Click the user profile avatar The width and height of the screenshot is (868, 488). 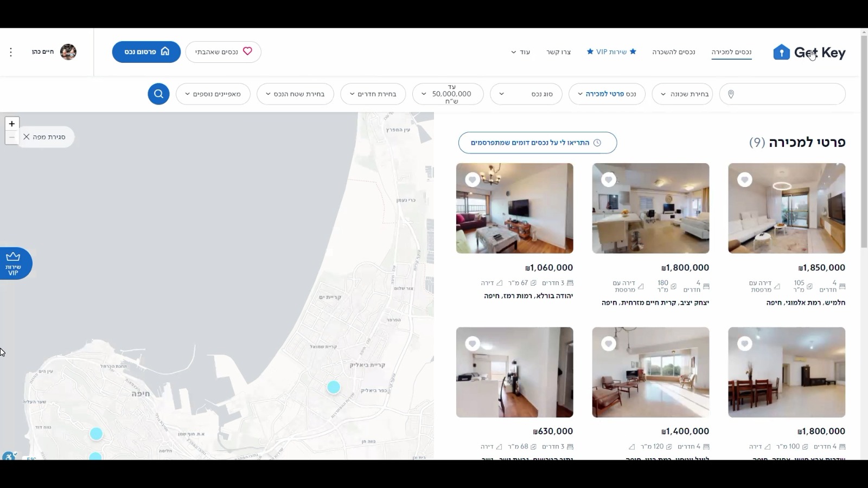click(68, 52)
